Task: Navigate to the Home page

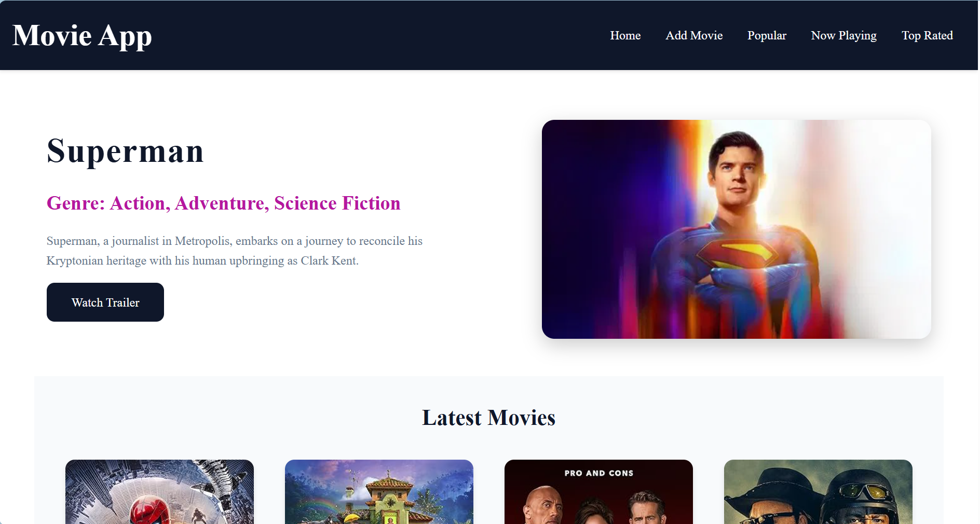Action: coord(625,35)
